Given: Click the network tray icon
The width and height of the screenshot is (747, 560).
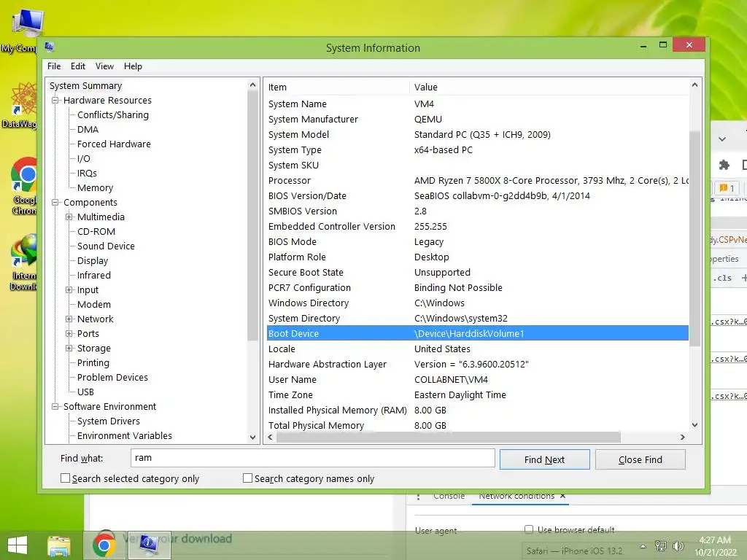Looking at the screenshot, I should pos(661,546).
